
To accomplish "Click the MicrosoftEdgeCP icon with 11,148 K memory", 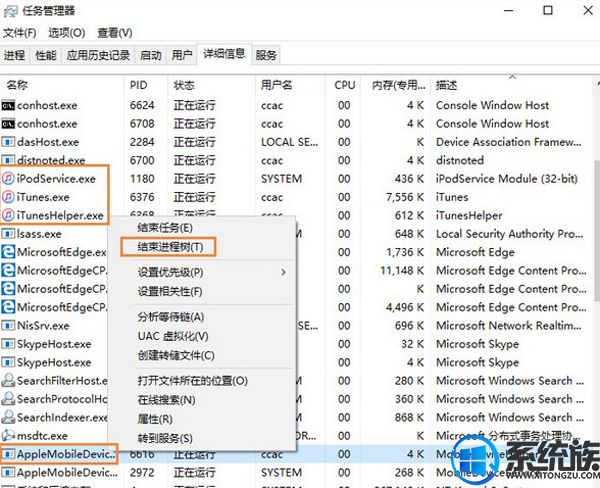I will point(8,270).
